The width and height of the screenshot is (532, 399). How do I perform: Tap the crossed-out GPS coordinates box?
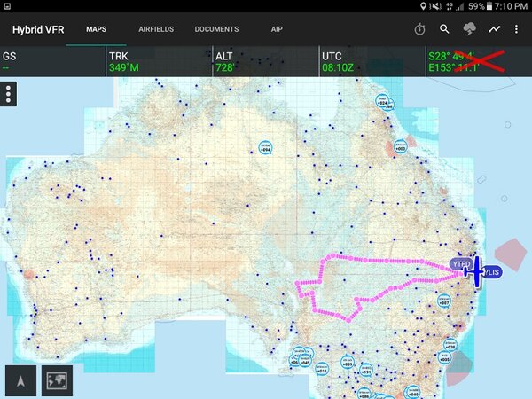tap(478, 61)
